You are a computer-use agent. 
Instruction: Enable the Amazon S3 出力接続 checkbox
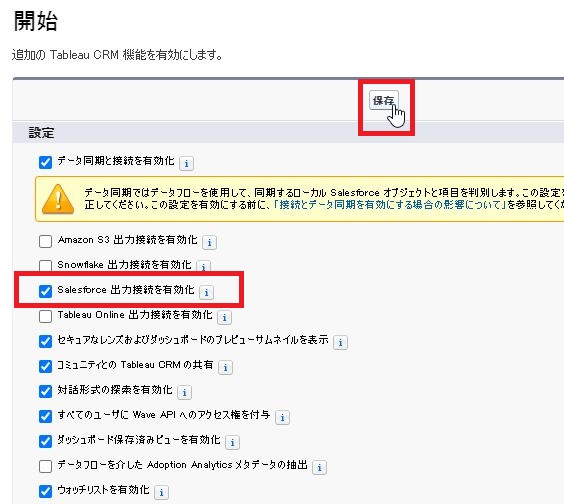point(45,241)
